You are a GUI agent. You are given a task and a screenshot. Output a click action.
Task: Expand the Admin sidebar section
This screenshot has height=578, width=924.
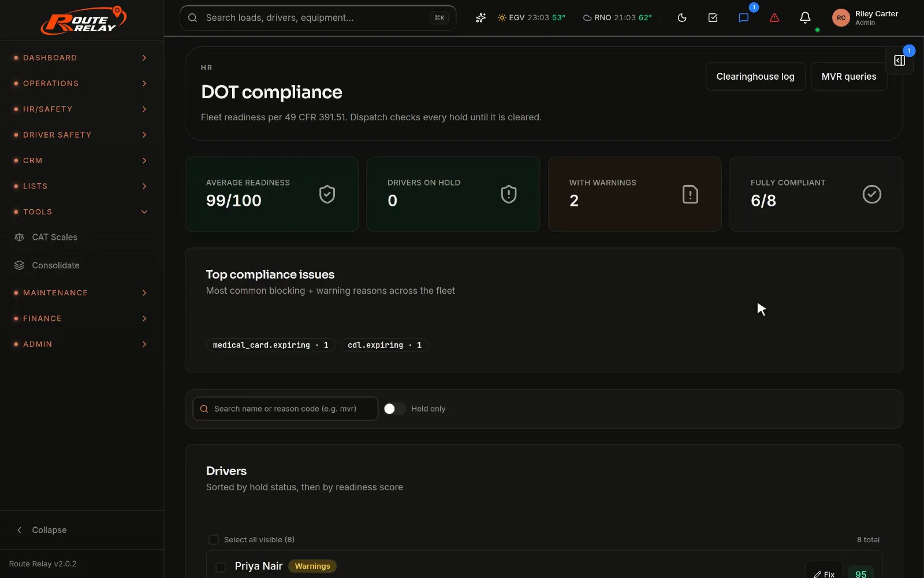(81, 344)
